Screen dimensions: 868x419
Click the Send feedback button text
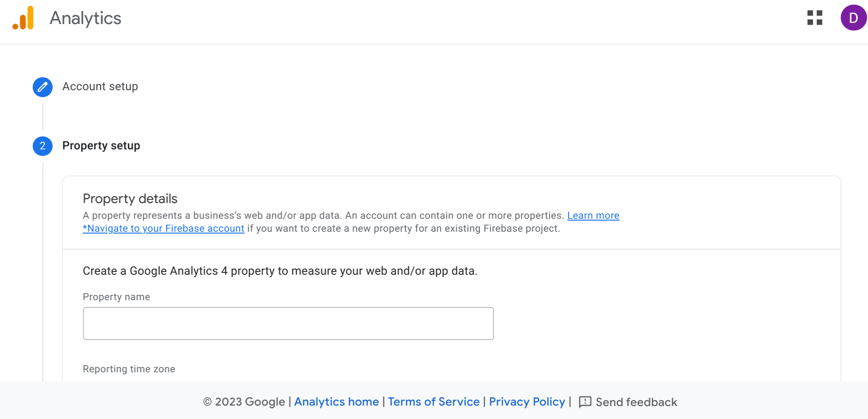(x=636, y=402)
